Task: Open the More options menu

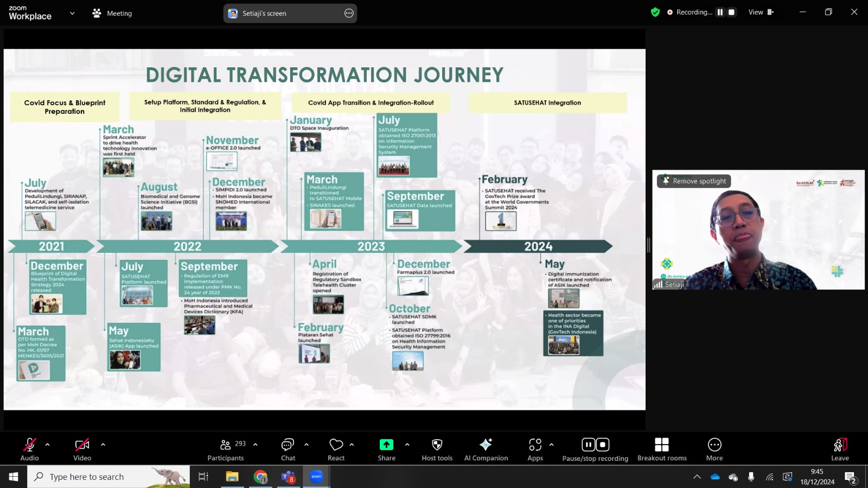Action: click(x=714, y=445)
